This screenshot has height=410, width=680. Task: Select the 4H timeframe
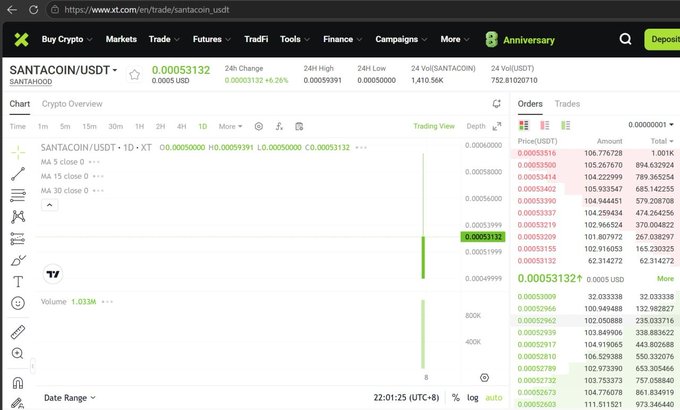[182, 127]
